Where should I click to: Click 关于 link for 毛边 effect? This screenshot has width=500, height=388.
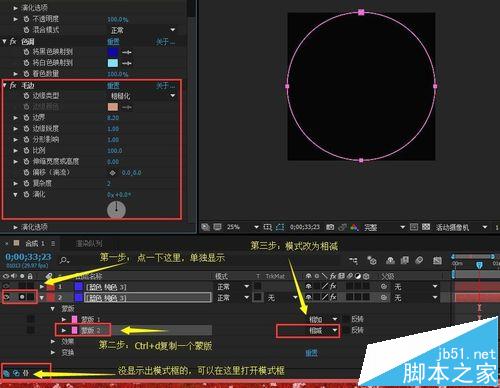165,86
